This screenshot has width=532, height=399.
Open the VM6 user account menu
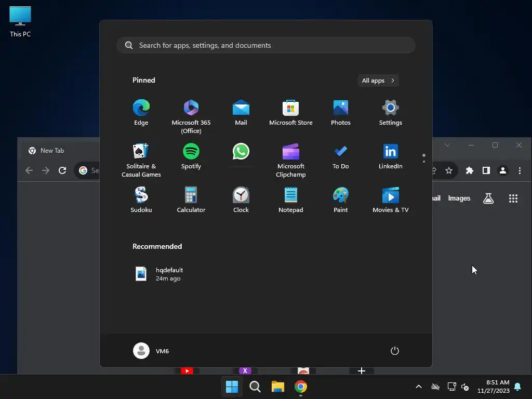[x=151, y=351]
